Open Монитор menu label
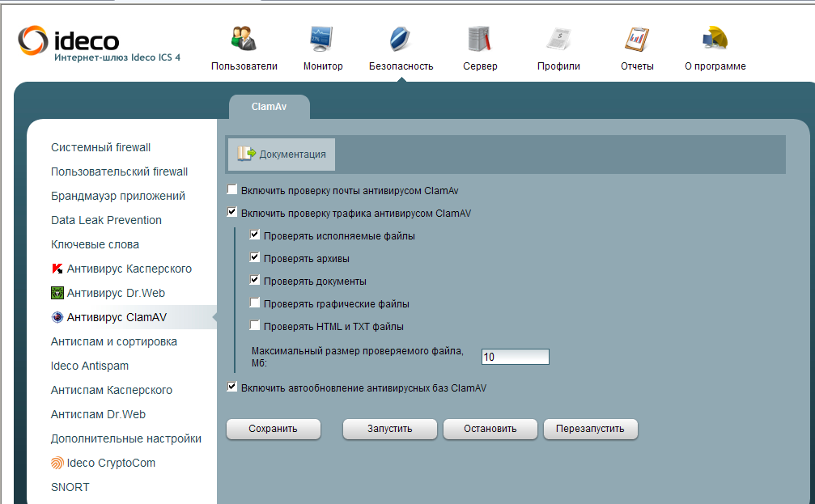 click(x=323, y=66)
